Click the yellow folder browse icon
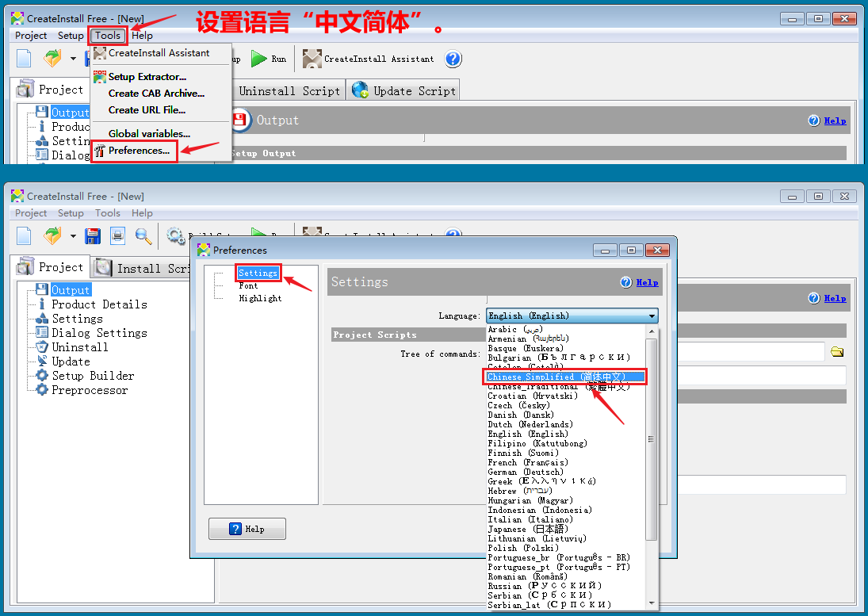Image resolution: width=868 pixels, height=616 pixels. pos(836,352)
